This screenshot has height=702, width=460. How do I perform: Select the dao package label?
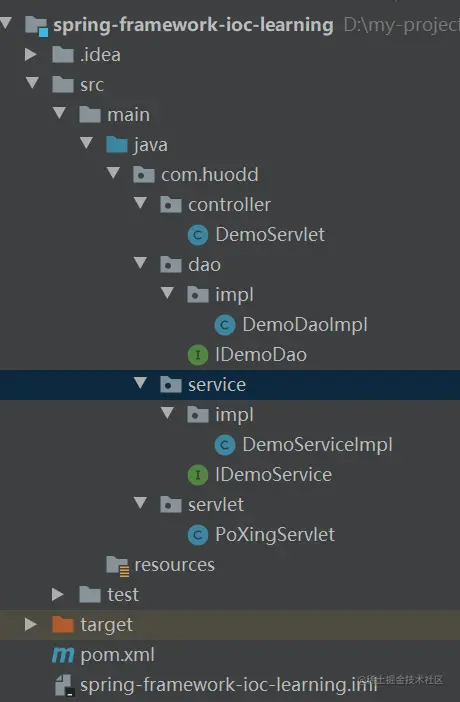pos(204,265)
